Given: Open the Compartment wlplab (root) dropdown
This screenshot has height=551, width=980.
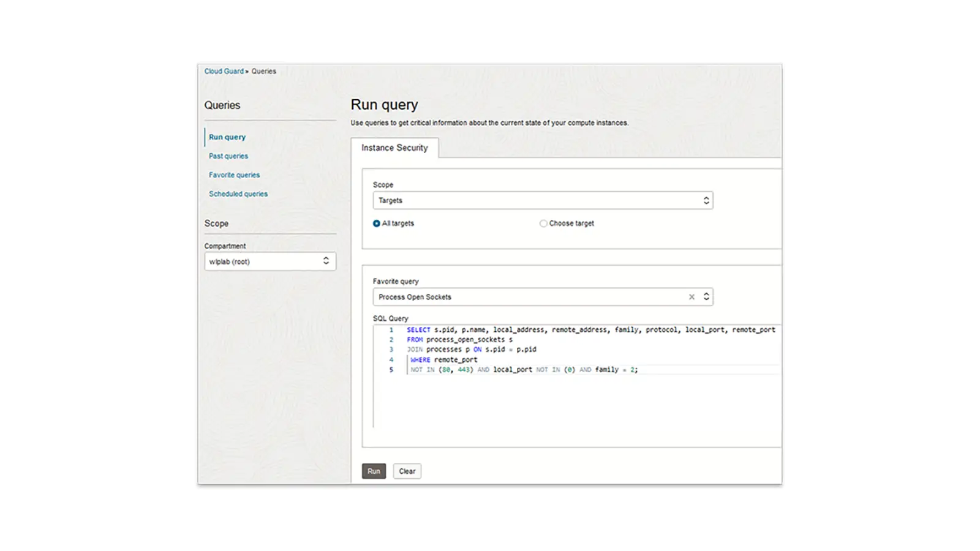Looking at the screenshot, I should click(270, 261).
